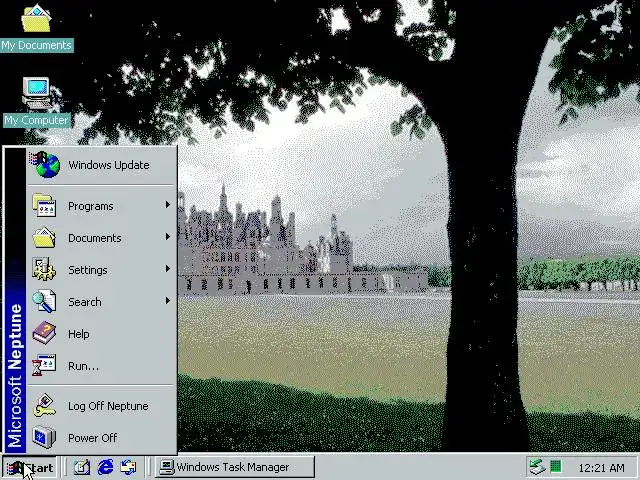Click the My Documents label text
The width and height of the screenshot is (640, 480).
point(37,45)
